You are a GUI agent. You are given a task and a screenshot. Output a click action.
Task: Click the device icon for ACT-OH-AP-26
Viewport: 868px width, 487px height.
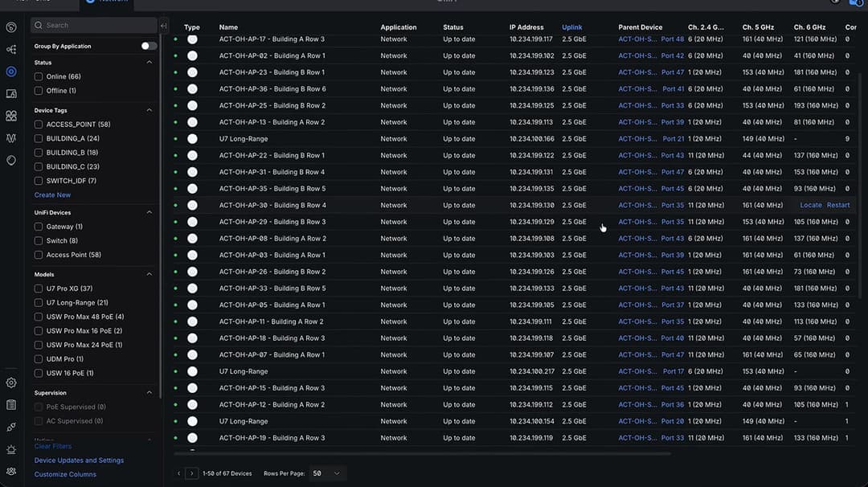coord(192,272)
